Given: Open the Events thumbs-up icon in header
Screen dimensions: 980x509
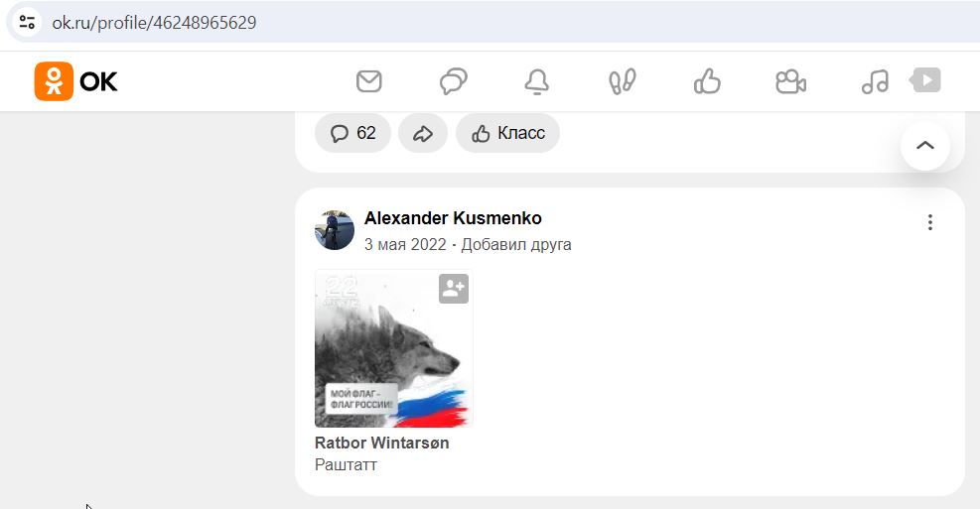Looking at the screenshot, I should point(707,81).
